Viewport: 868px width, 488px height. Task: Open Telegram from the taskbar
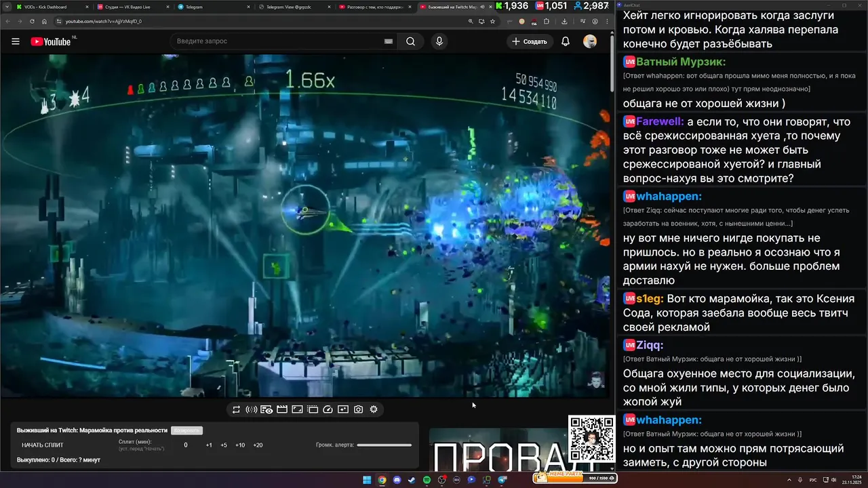[x=502, y=480]
